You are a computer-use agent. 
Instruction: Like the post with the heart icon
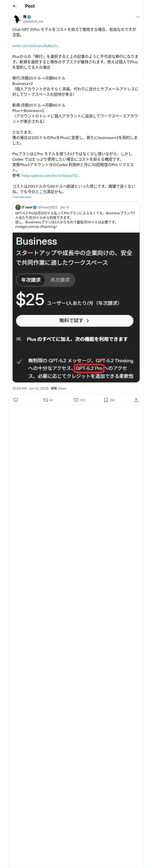click(79, 400)
